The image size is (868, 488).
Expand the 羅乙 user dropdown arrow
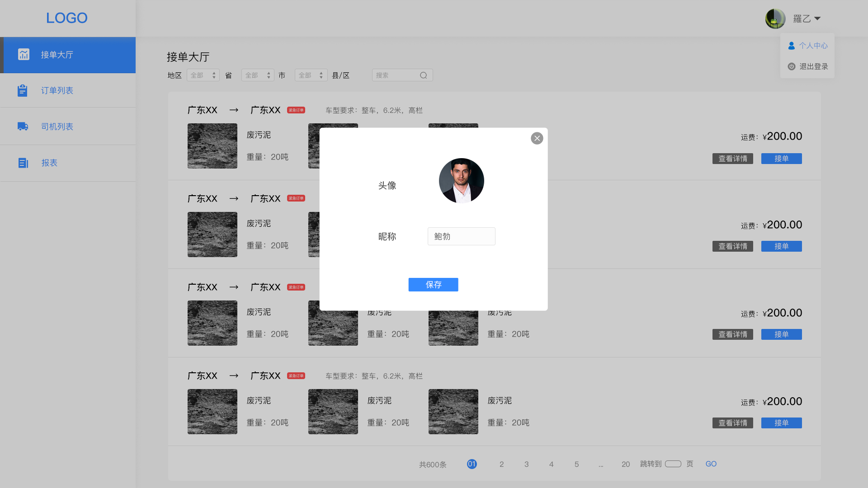[817, 19]
